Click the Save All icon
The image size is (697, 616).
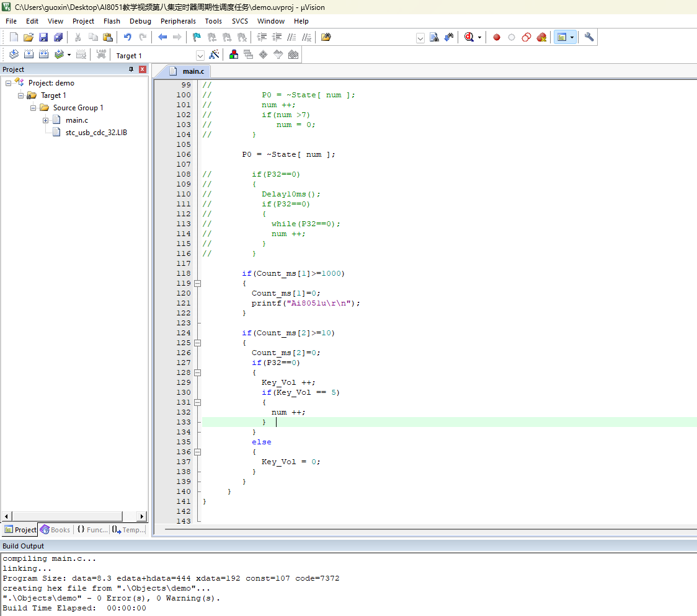[x=58, y=37]
